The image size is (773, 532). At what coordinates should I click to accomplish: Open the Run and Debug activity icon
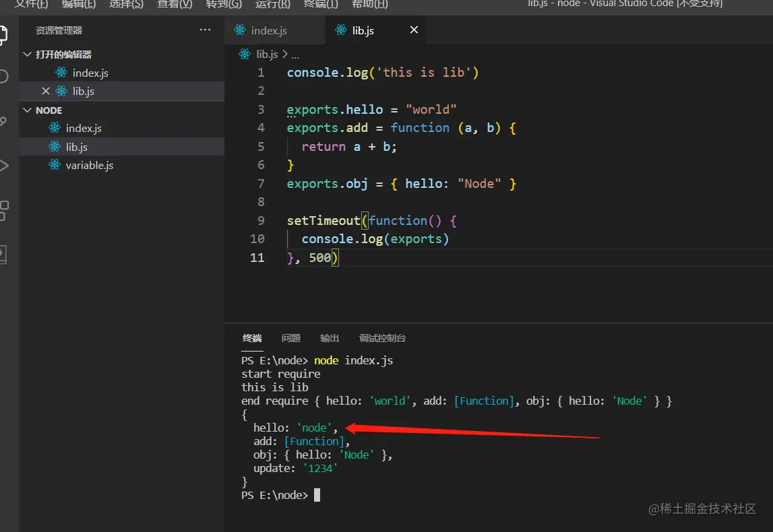(4, 166)
